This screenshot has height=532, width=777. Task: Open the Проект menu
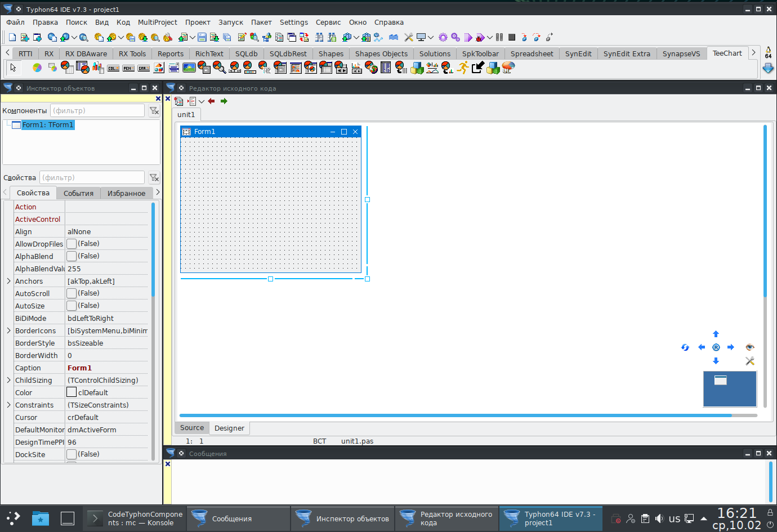point(198,23)
